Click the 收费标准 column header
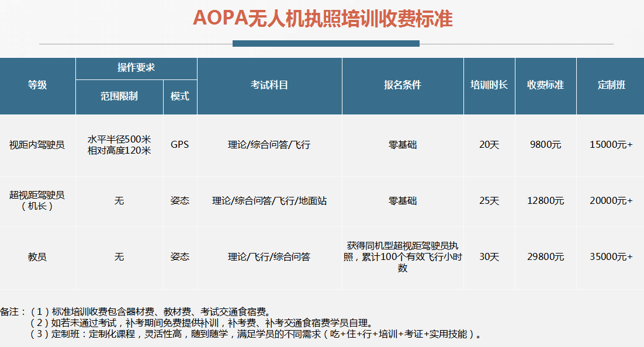Screen dimensions: 644x347 coord(545,85)
